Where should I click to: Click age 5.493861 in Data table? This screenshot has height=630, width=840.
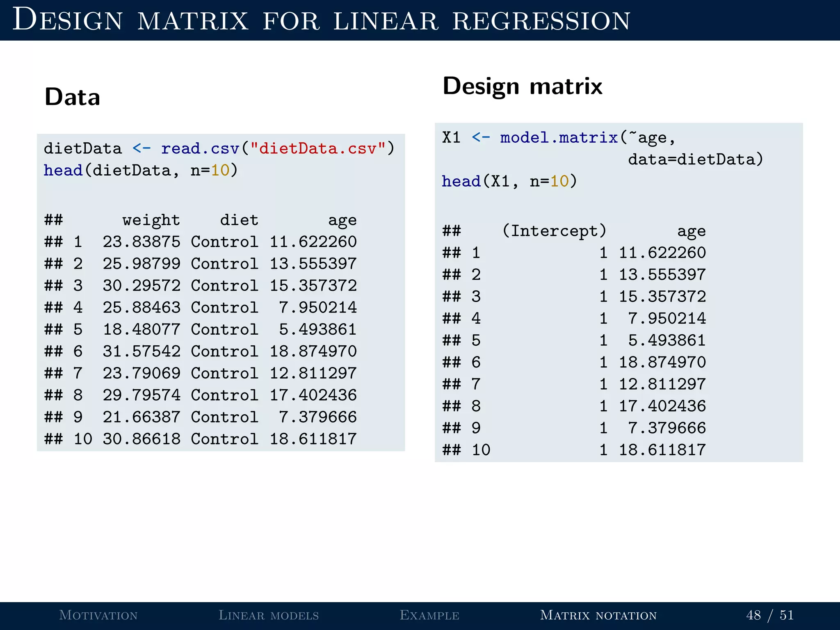coord(318,330)
